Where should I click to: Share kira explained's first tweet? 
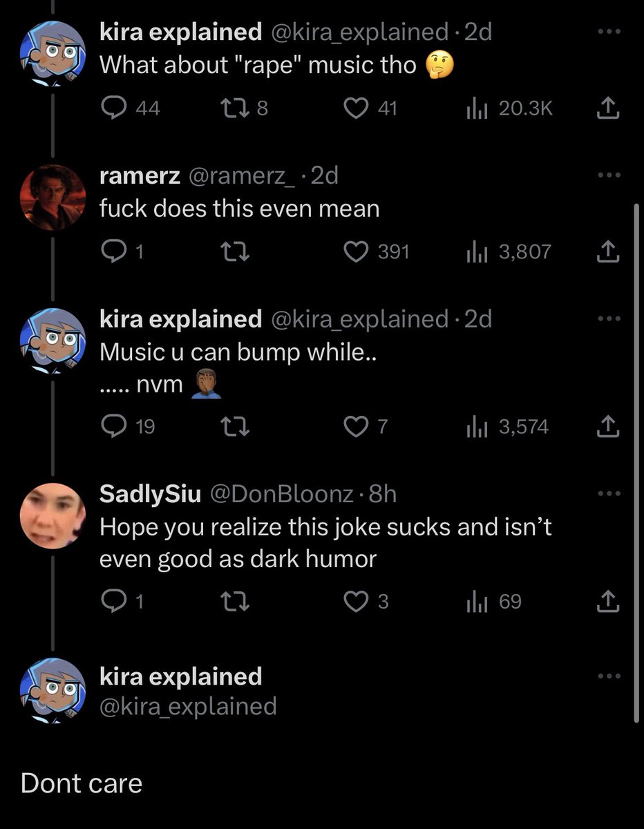[608, 108]
